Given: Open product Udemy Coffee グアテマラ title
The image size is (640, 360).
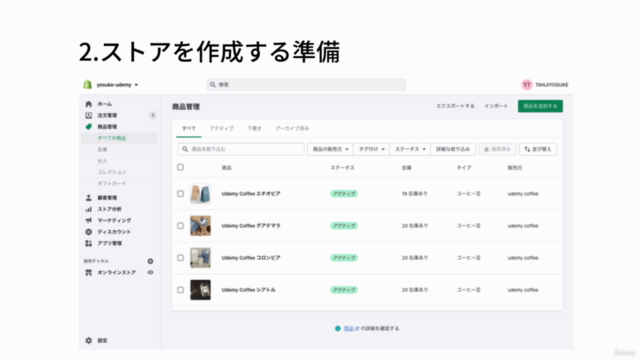Looking at the screenshot, I should (x=251, y=226).
